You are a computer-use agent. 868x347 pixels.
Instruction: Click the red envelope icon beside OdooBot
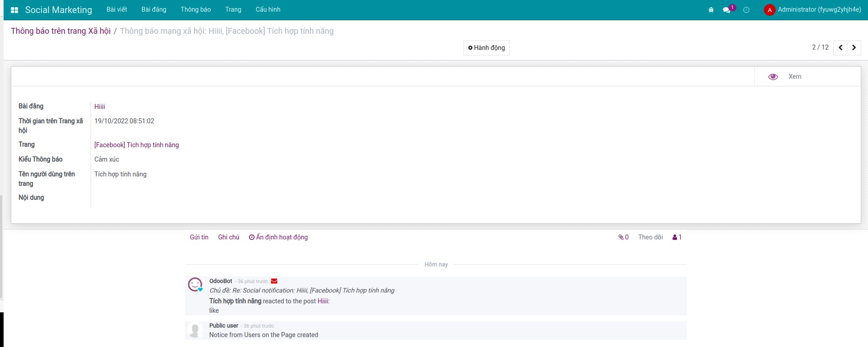pos(274,281)
